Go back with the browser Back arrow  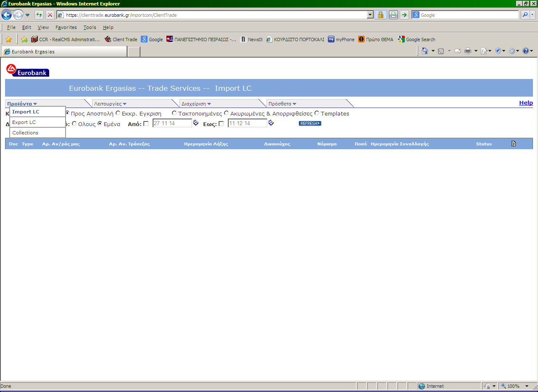click(x=6, y=15)
